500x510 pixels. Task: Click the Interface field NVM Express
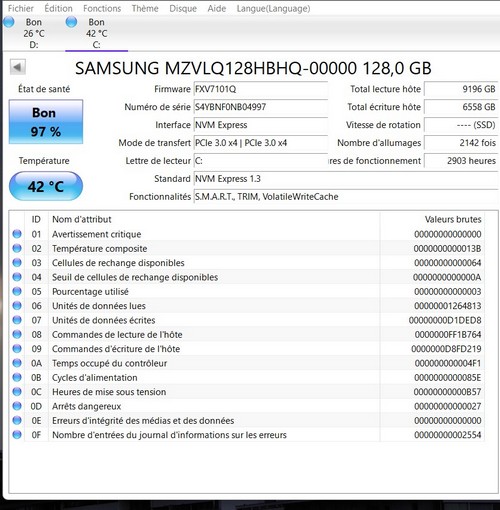click(x=261, y=125)
